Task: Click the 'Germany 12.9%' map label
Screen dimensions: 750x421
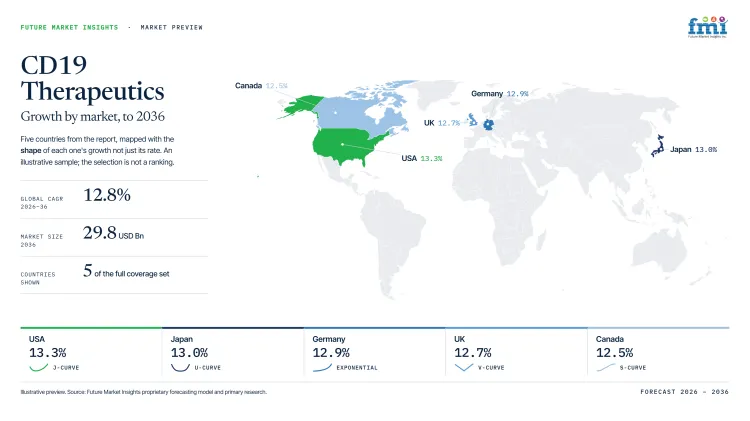Action: click(499, 94)
